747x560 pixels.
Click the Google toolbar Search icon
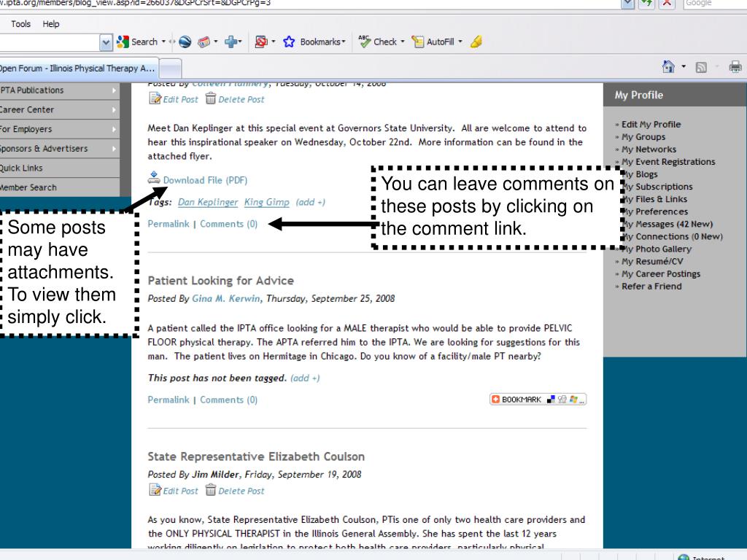pyautogui.click(x=123, y=42)
